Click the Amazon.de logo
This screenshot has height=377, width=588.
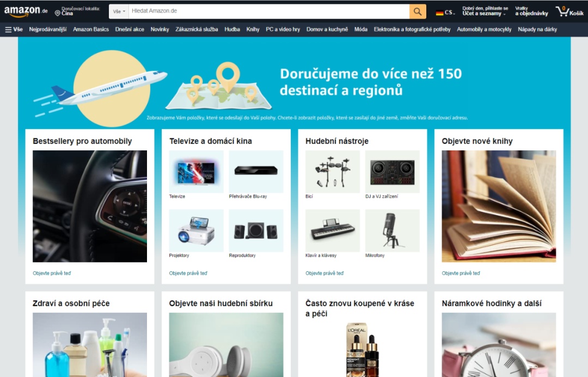pos(26,11)
